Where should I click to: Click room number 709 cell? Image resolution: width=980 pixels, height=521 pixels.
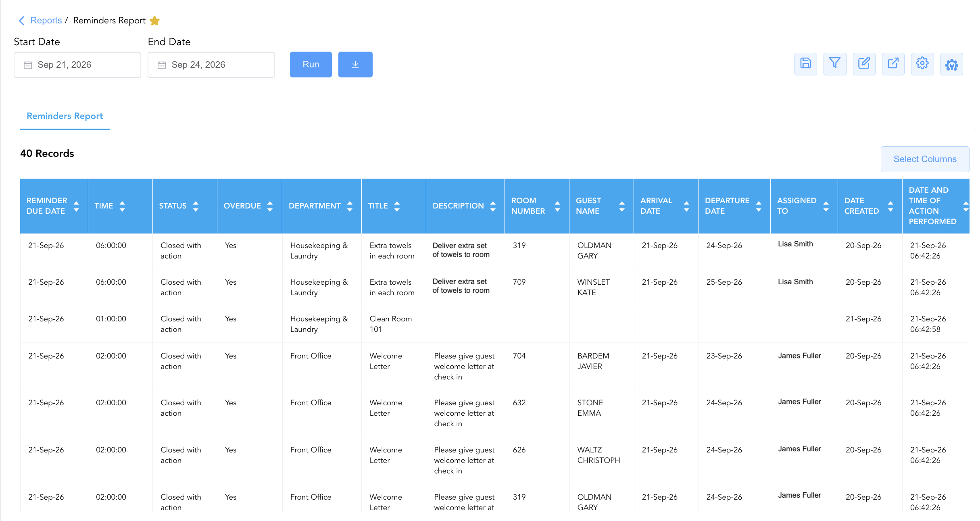tap(519, 282)
